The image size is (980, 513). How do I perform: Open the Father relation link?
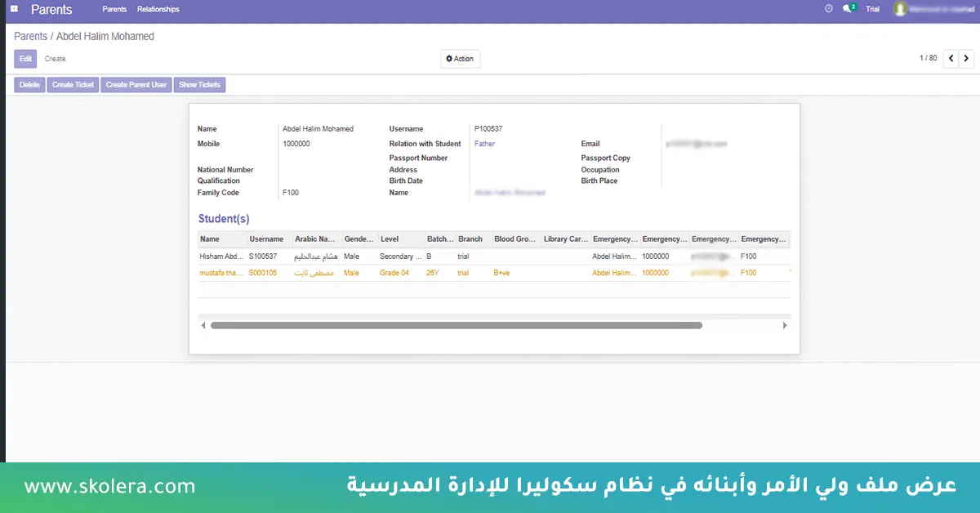tap(484, 144)
